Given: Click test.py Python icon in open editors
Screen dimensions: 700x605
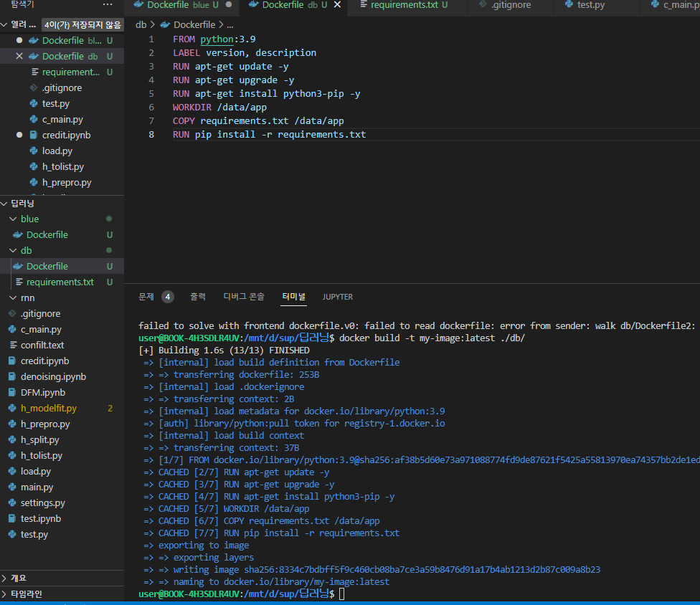Looking at the screenshot, I should pos(34,103).
